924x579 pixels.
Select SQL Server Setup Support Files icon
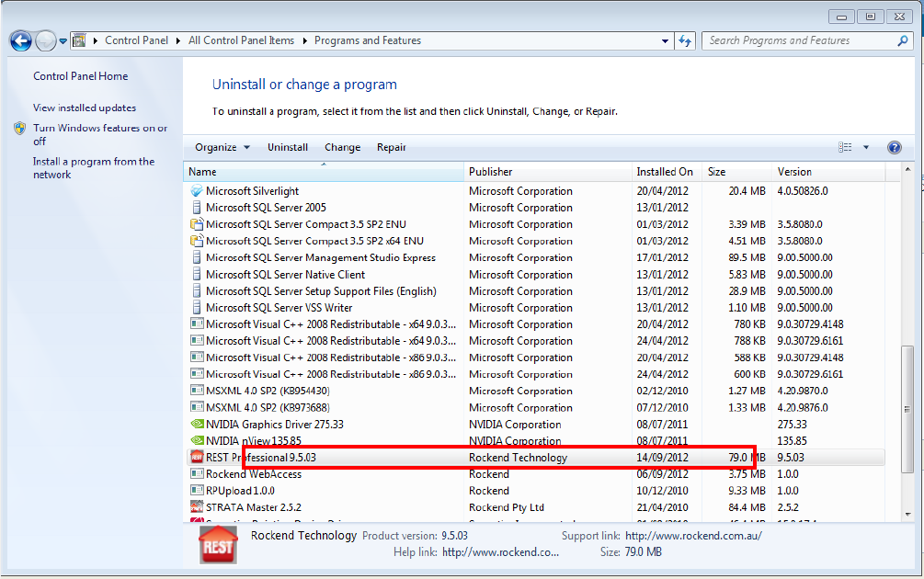pyautogui.click(x=197, y=290)
